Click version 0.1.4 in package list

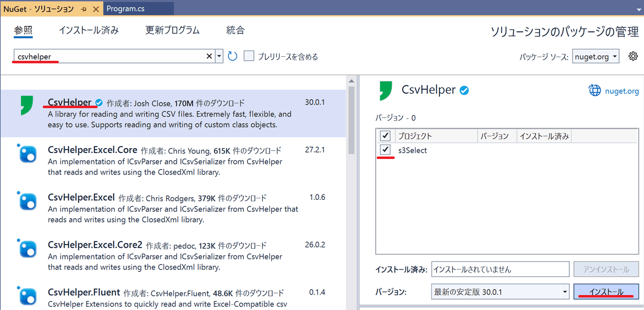[x=317, y=292]
